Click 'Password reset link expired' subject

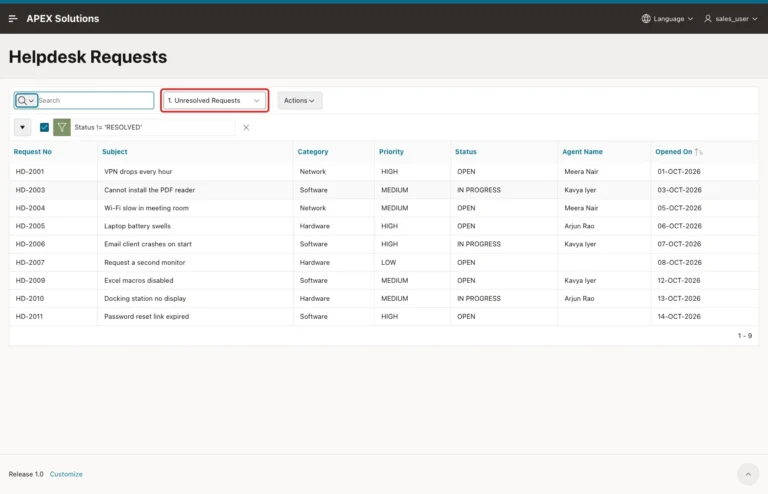pyautogui.click(x=146, y=316)
